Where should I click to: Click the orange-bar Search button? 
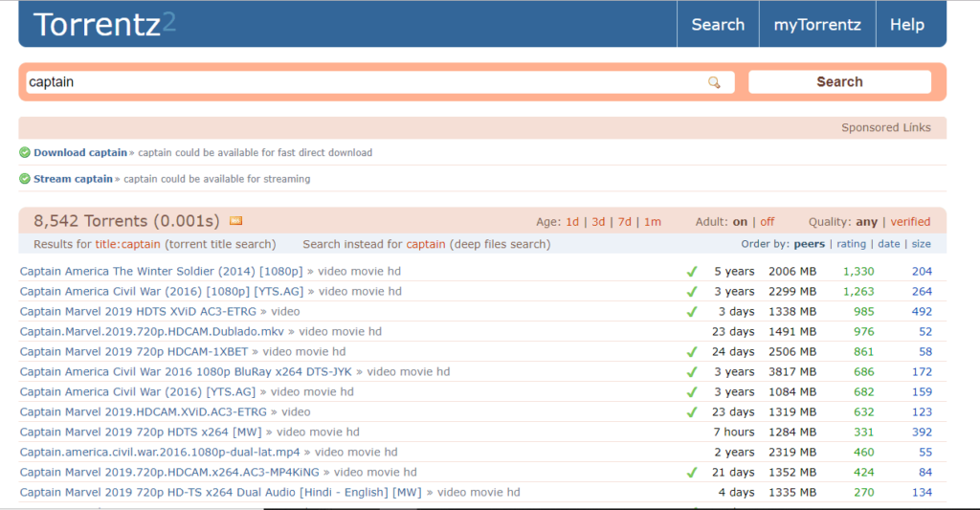(x=839, y=82)
